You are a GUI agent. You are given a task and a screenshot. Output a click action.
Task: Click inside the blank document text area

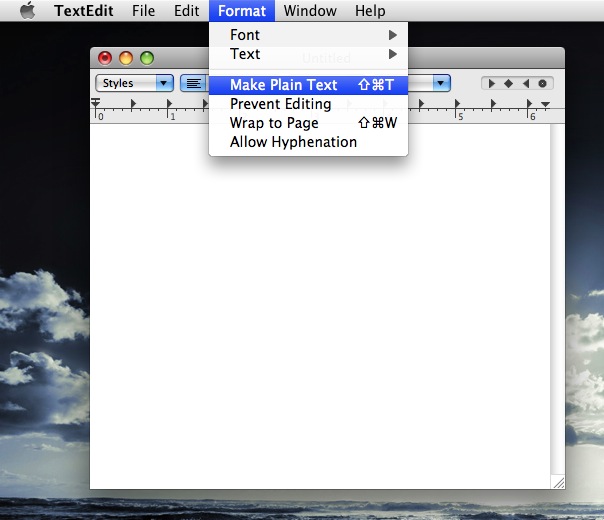320,306
